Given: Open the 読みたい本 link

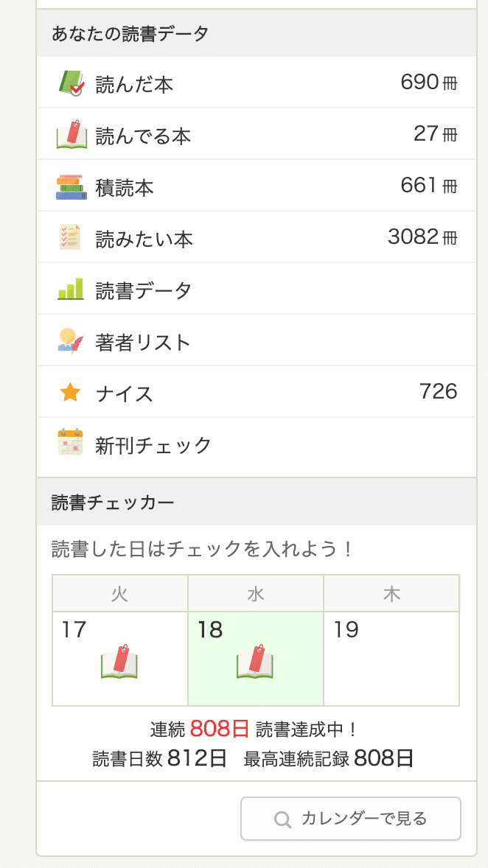Looking at the screenshot, I should (144, 239).
